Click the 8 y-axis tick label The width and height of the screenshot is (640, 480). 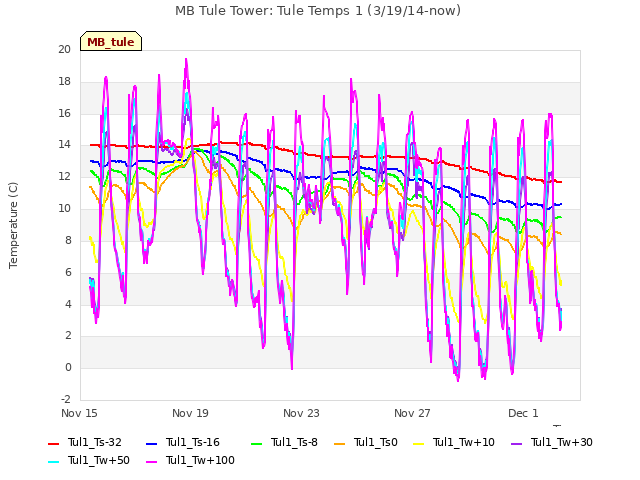(x=68, y=240)
